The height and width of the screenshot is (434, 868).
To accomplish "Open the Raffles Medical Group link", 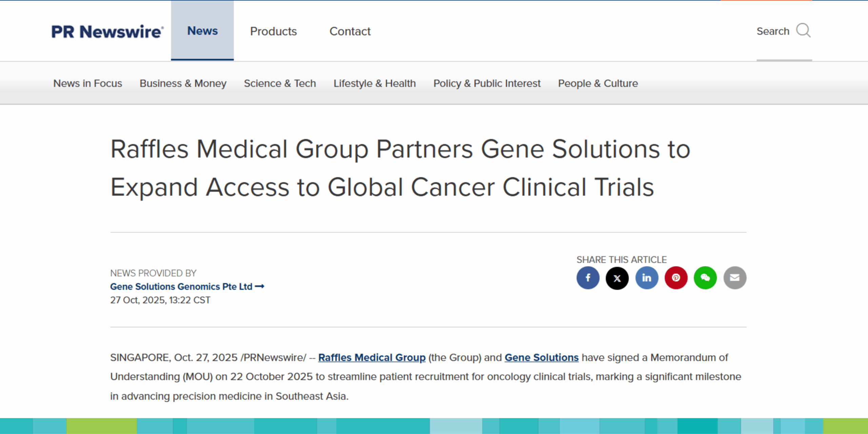I will pyautogui.click(x=372, y=357).
